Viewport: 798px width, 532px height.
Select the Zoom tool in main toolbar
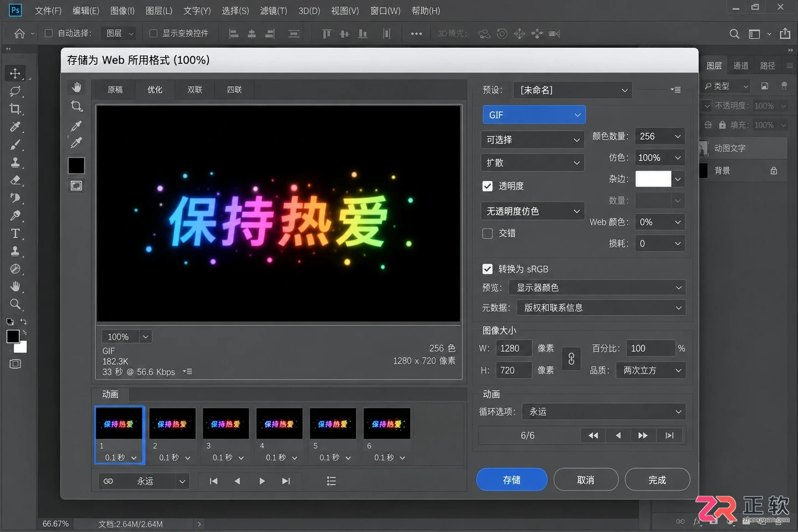pyautogui.click(x=15, y=304)
